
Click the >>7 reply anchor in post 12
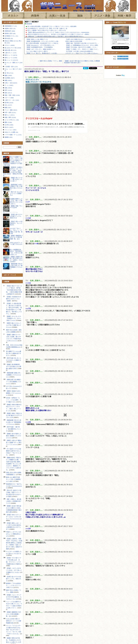[x=27, y=202]
